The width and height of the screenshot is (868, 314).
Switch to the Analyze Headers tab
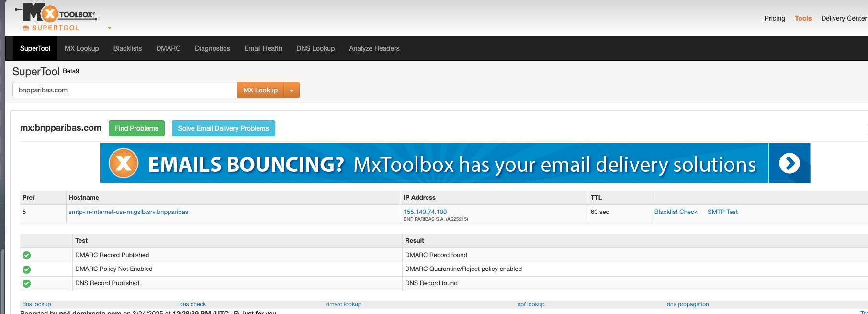374,48
